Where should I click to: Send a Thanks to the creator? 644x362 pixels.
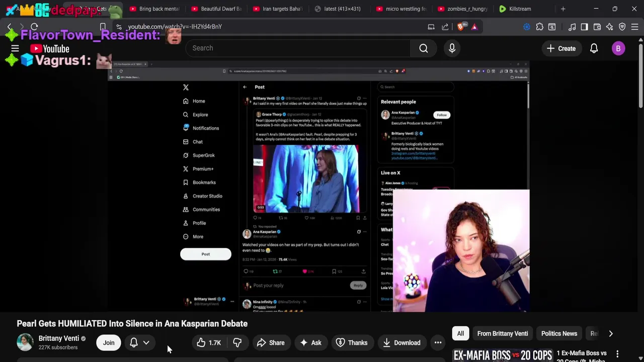352,343
